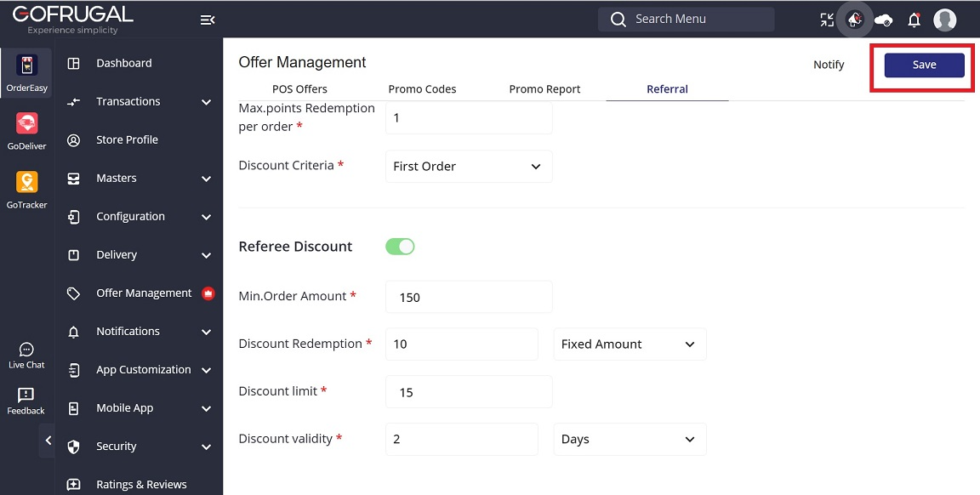Change the Days validity unit dropdown

[630, 440]
